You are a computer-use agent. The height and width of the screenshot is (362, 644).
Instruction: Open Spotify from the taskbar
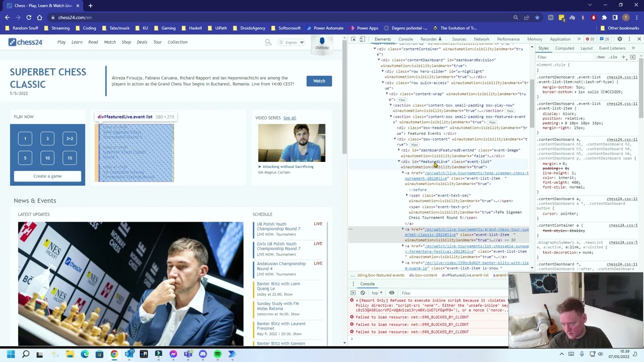click(x=217, y=354)
